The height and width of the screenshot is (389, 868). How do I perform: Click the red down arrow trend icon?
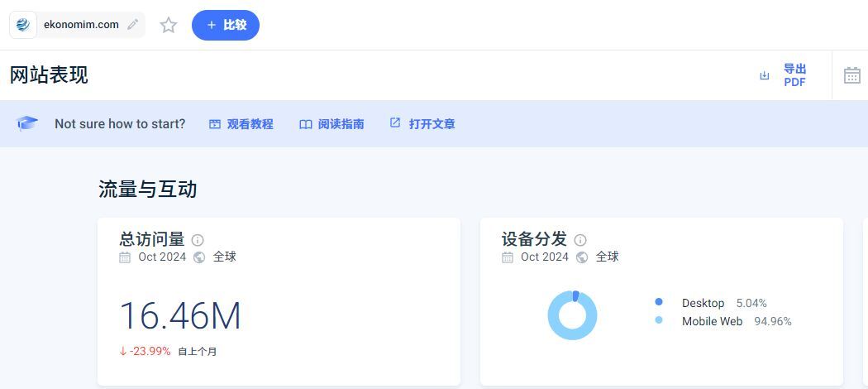[123, 351]
